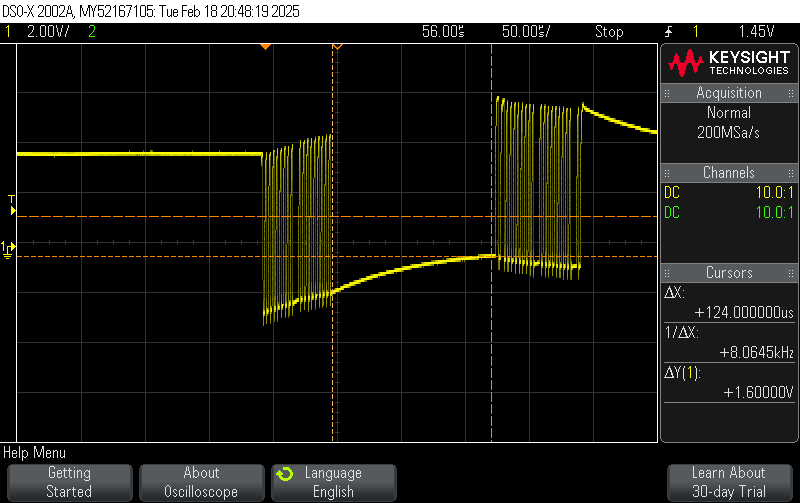800x503 pixels.
Task: Click the rising edge trigger icon
Action: (668, 32)
